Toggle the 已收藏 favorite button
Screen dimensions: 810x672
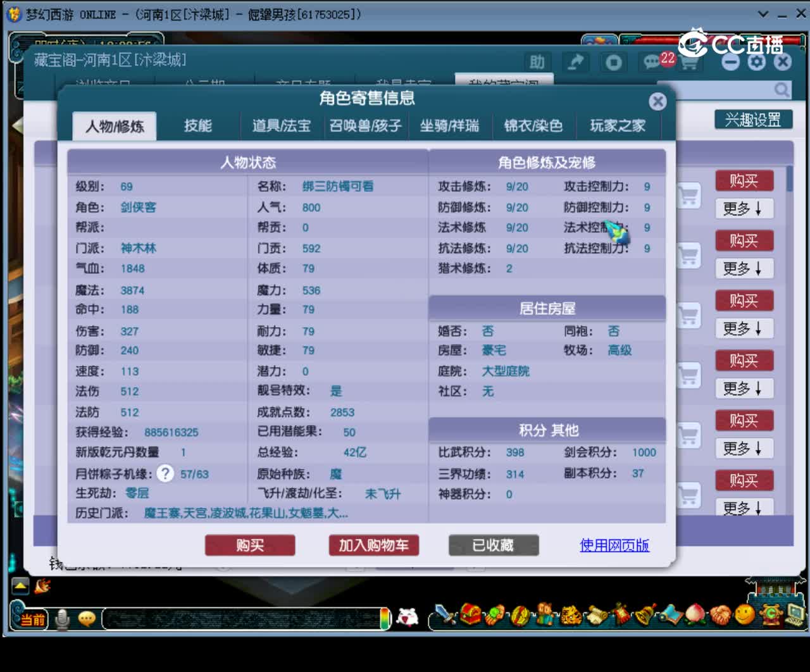click(494, 545)
